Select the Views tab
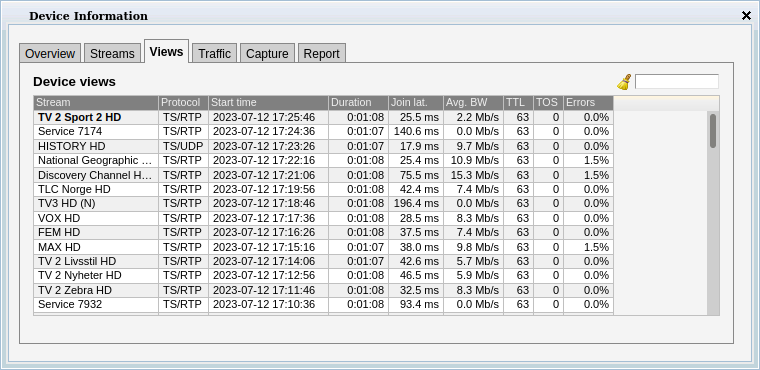Viewport: 760px width, 370px height. coord(166,51)
